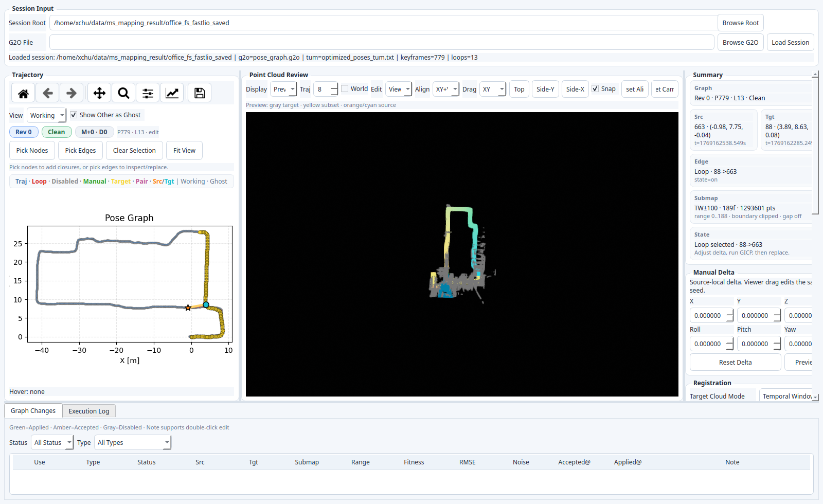Toggle the World checkbox
The height and width of the screenshot is (504, 823).
tap(345, 88)
